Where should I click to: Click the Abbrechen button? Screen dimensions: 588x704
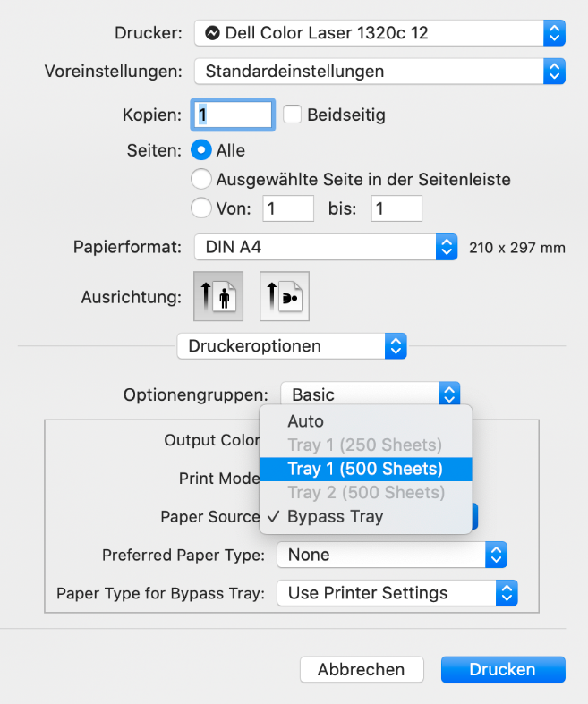point(362,669)
